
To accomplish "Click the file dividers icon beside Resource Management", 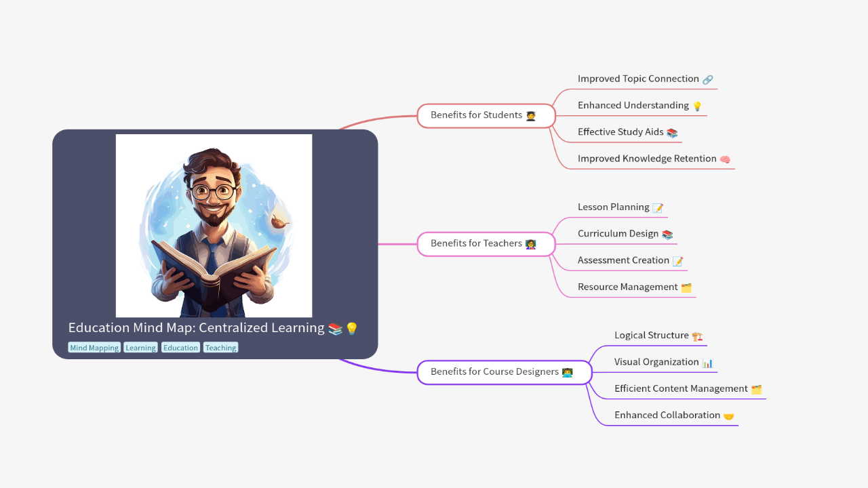I will click(x=686, y=287).
